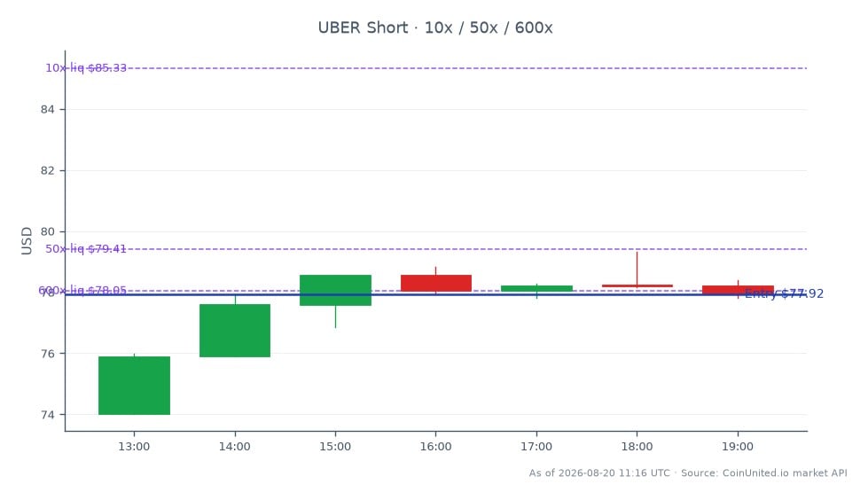The height and width of the screenshot is (500, 868).
Task: Click the 84 y-axis tick label
Action: (x=48, y=110)
